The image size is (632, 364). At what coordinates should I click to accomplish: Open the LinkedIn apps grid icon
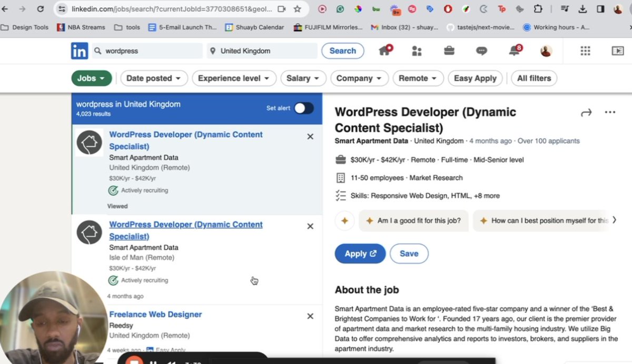pyautogui.click(x=585, y=51)
